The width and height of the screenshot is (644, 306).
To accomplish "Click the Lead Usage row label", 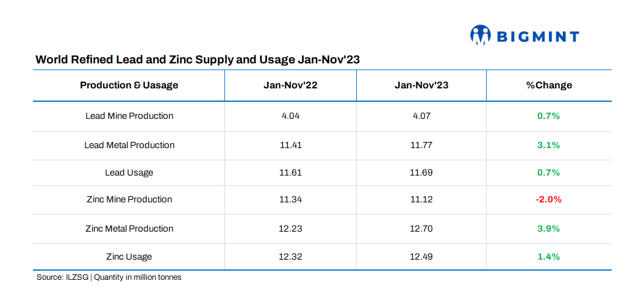I will (129, 173).
